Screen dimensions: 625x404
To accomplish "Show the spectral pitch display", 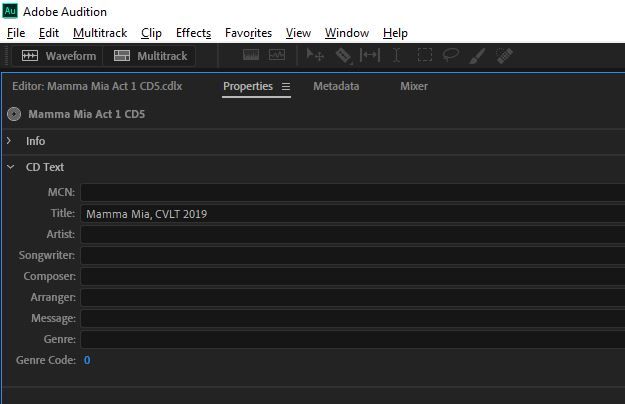I will click(276, 56).
